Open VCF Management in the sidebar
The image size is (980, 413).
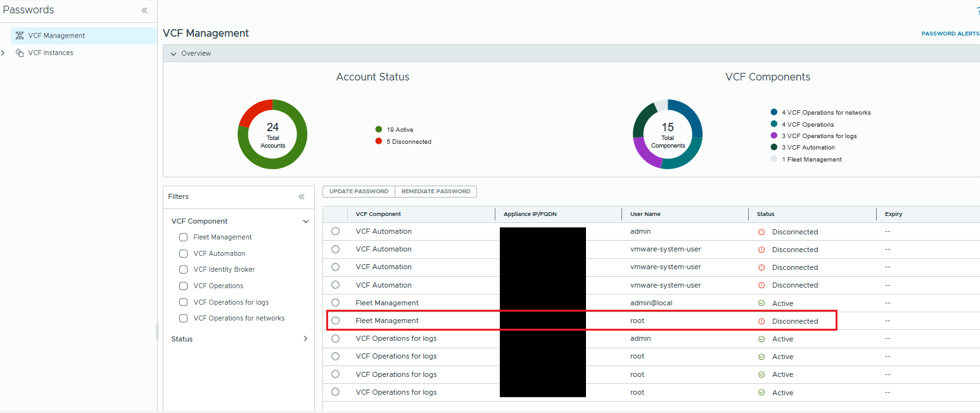coord(84,35)
